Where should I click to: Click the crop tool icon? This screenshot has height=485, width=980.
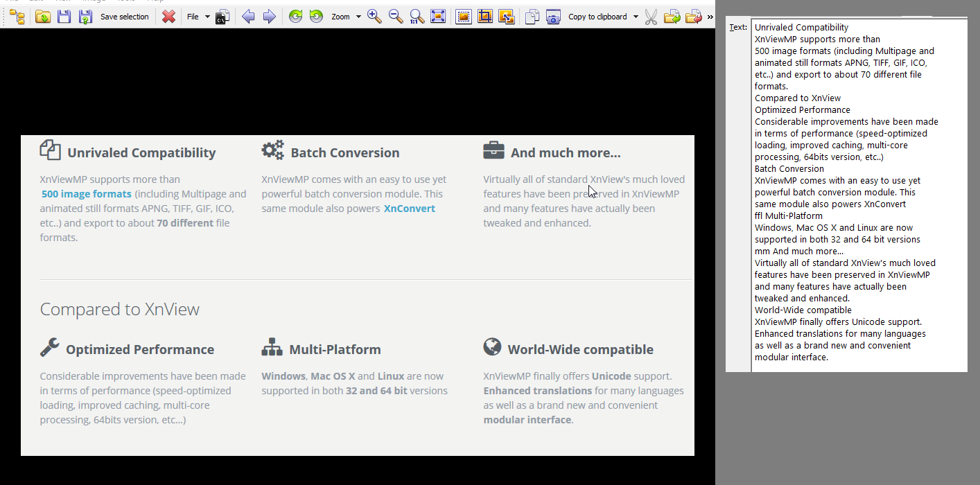485,17
